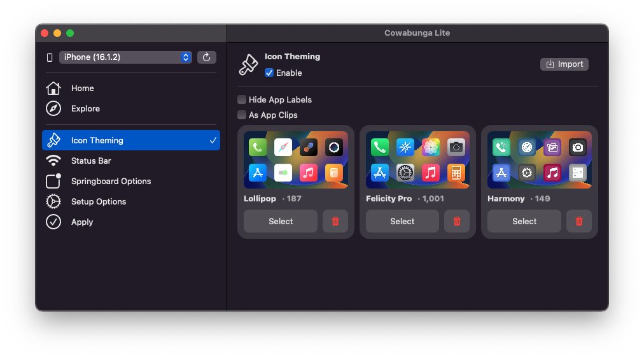Click the Safari icon in Lollipop preview
This screenshot has height=358, width=644.
[x=283, y=147]
